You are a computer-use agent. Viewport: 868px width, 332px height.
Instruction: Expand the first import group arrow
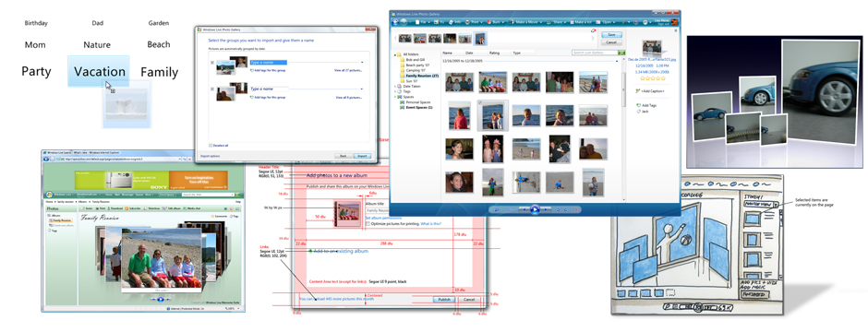click(x=362, y=63)
